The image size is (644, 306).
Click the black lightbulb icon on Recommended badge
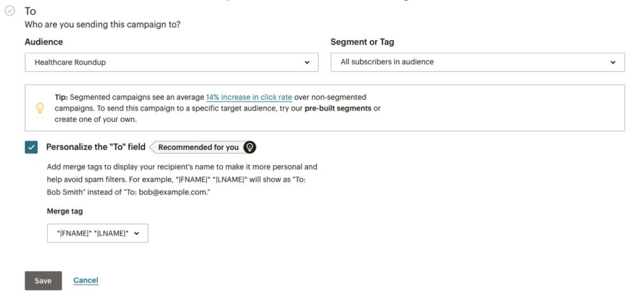pos(250,147)
